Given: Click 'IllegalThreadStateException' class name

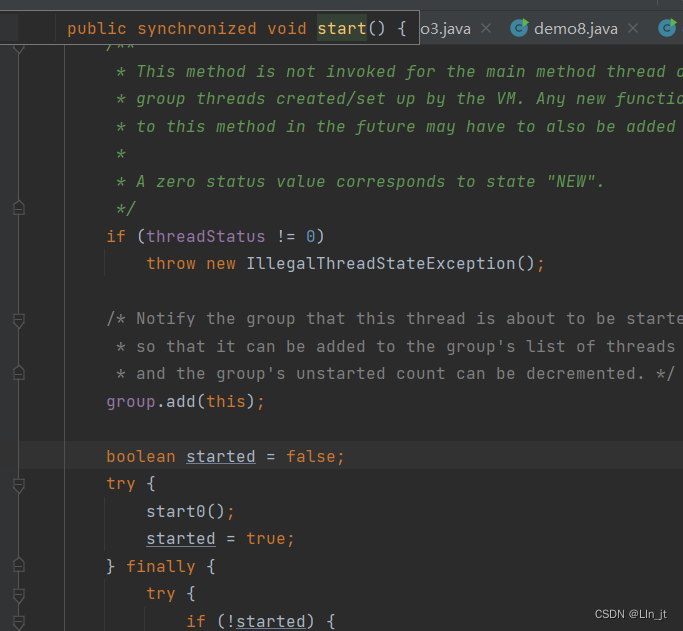Looking at the screenshot, I should 381,263.
